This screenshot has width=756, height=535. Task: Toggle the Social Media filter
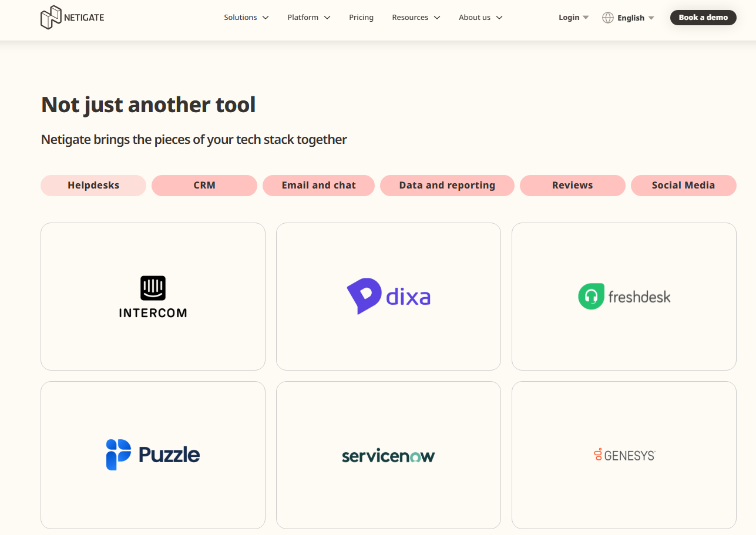(683, 185)
